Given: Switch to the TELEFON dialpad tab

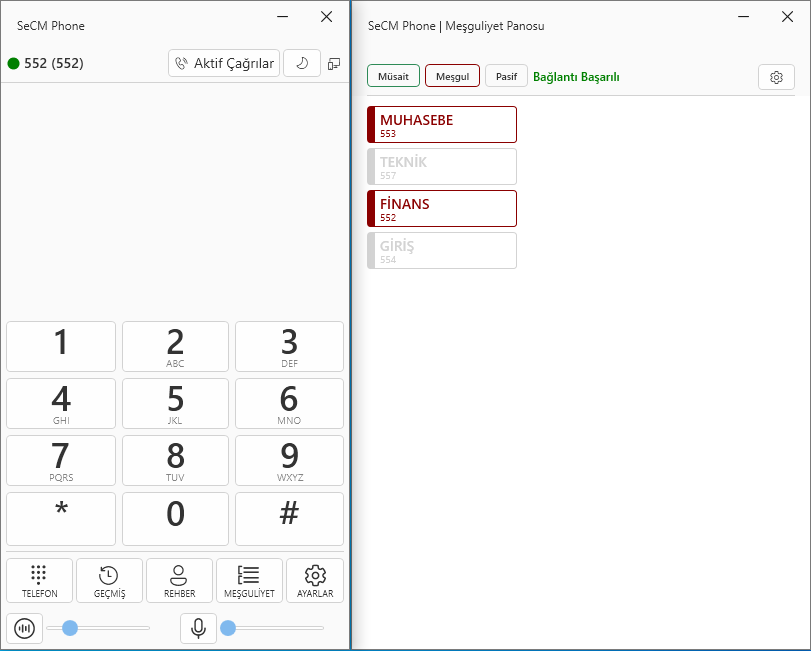Looking at the screenshot, I should coord(40,580).
